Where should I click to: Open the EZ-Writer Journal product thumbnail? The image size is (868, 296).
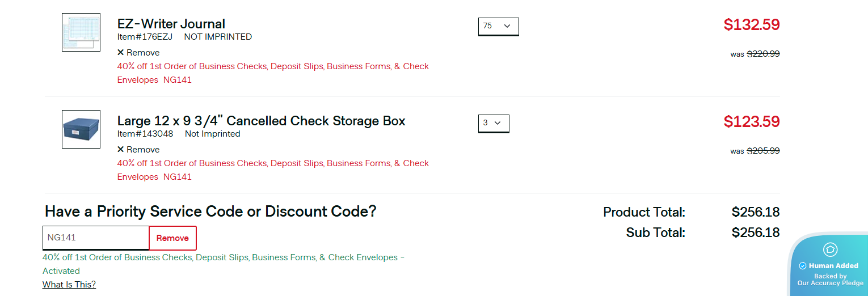pos(81,32)
